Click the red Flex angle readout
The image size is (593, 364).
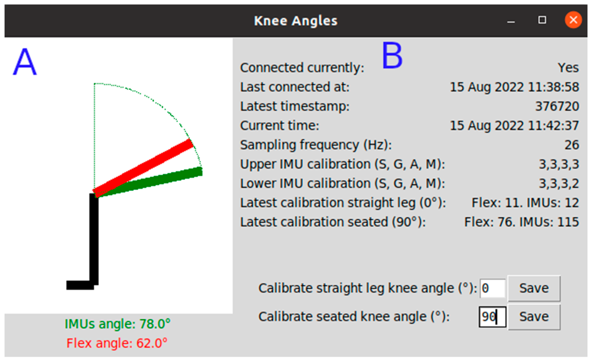click(117, 343)
